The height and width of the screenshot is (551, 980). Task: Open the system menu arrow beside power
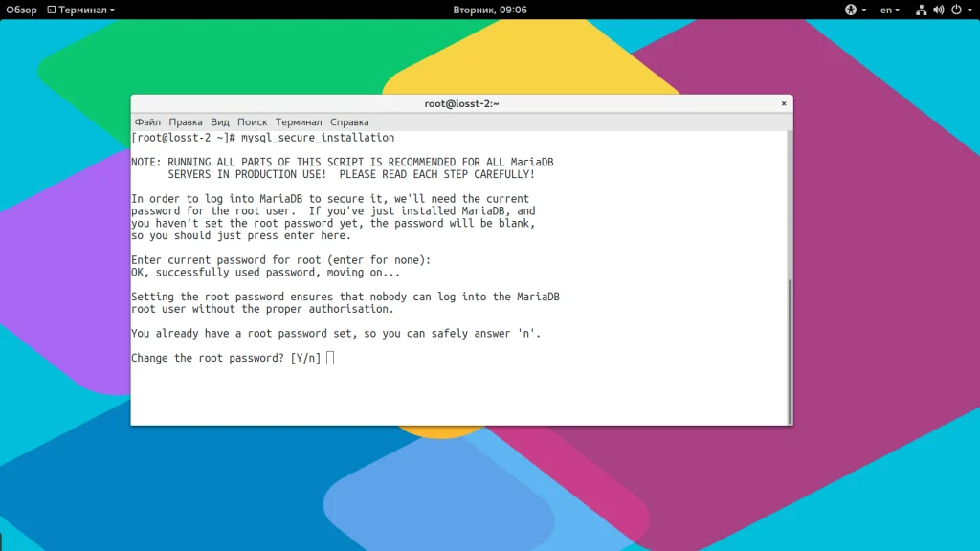pyautogui.click(x=969, y=10)
